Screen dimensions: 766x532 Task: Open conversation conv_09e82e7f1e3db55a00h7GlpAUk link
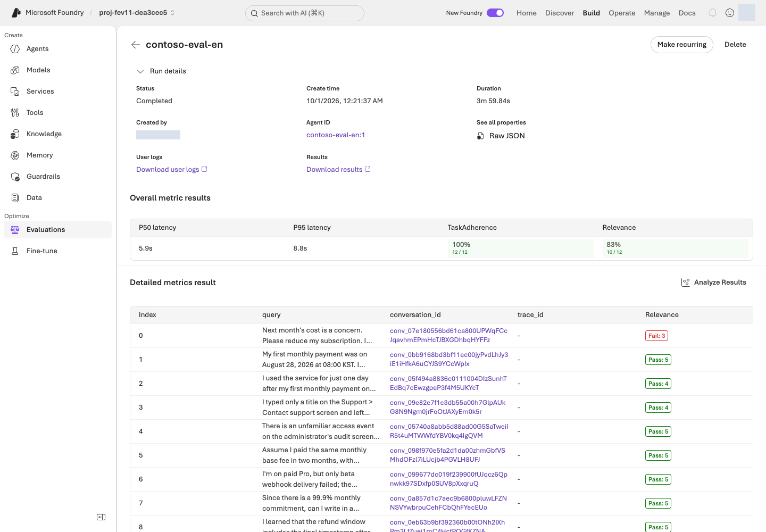[x=448, y=408]
